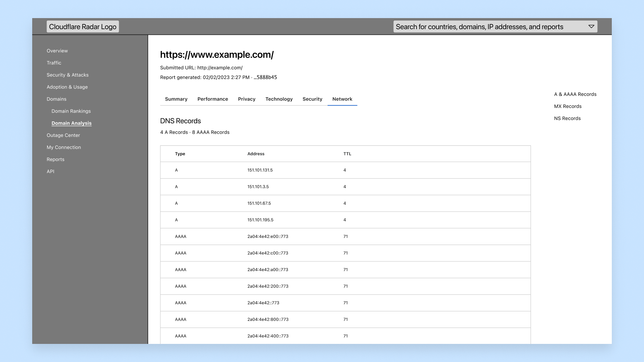Viewport: 644px width, 362px height.
Task: Select Adoption & Usage sidebar item
Action: click(x=67, y=87)
